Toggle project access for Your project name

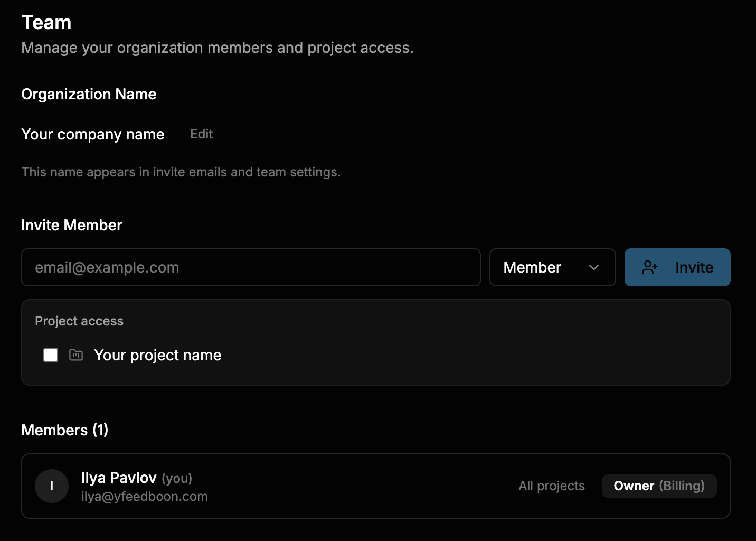[x=50, y=355]
